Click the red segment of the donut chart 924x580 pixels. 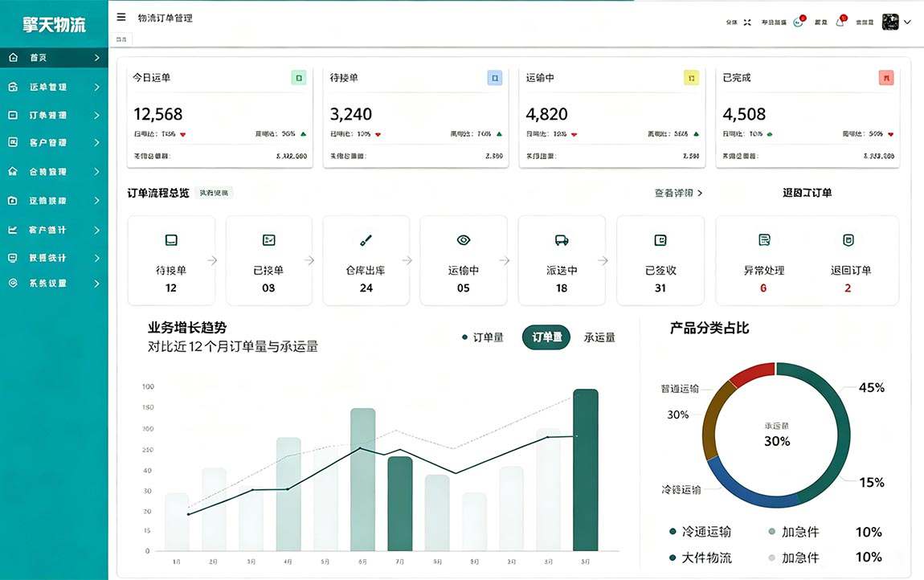tap(753, 373)
